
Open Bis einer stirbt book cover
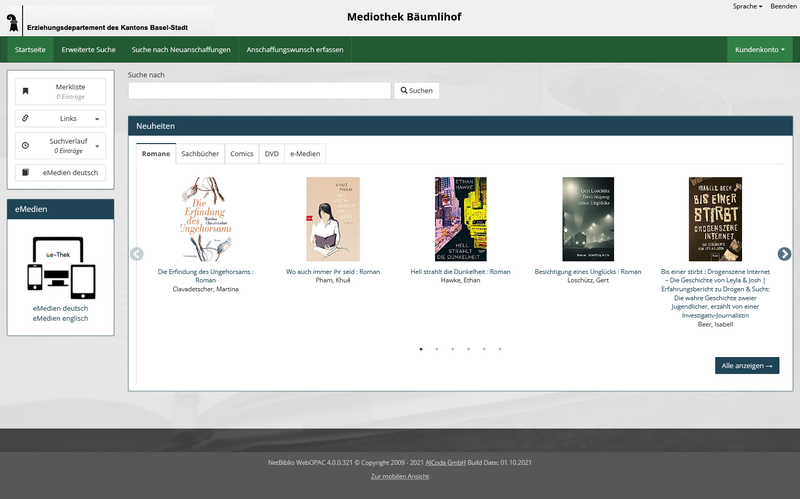click(715, 219)
